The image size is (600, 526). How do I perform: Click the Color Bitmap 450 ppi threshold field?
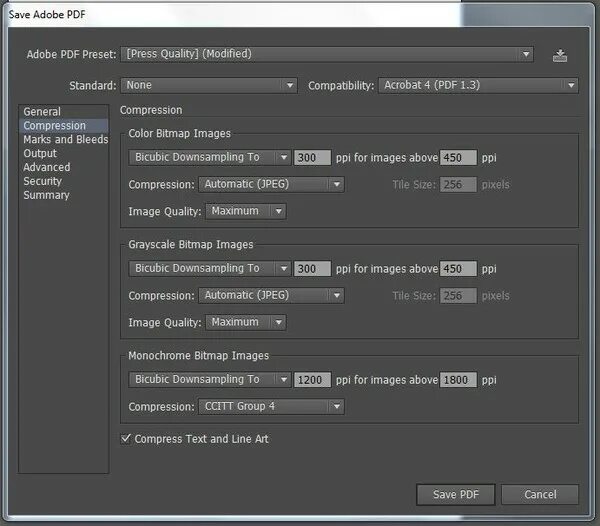[458, 158]
